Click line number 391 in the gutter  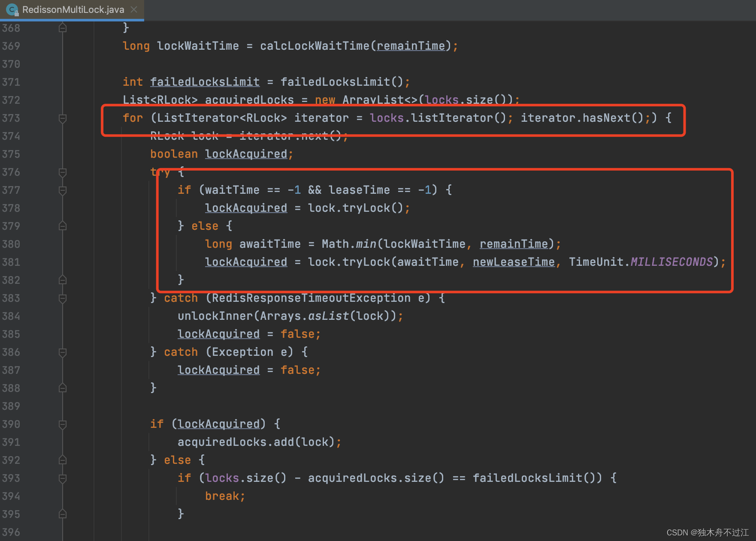11,442
